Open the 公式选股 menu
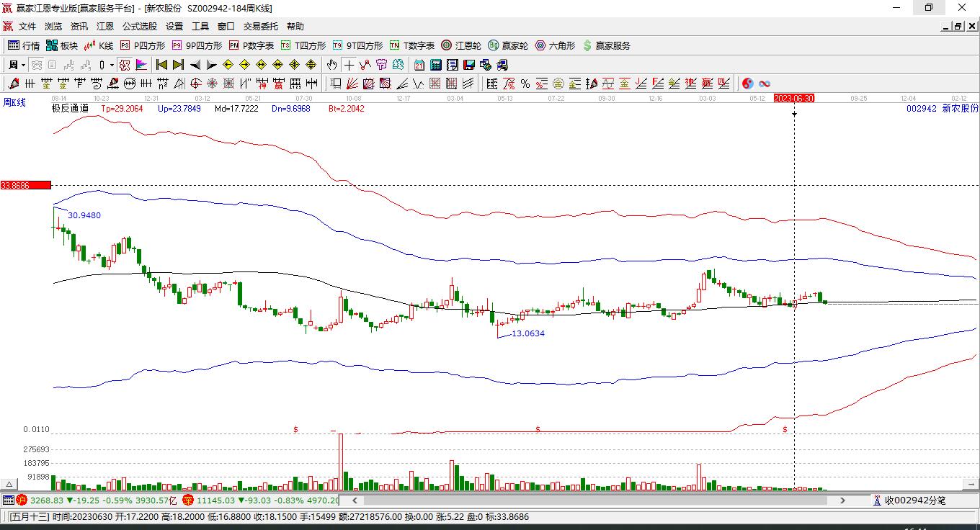Screen dimensions: 980x530 (140, 27)
